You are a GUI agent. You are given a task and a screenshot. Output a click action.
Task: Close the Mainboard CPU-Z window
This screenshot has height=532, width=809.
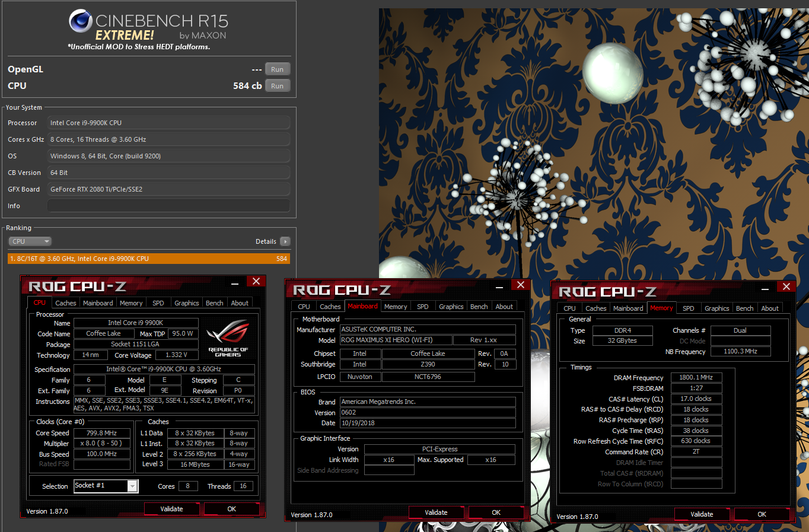521,285
